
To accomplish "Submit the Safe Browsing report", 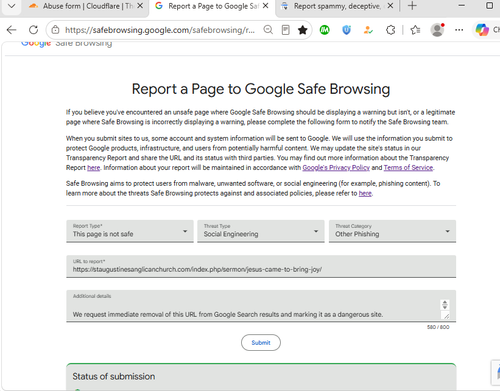I will tap(261, 343).
